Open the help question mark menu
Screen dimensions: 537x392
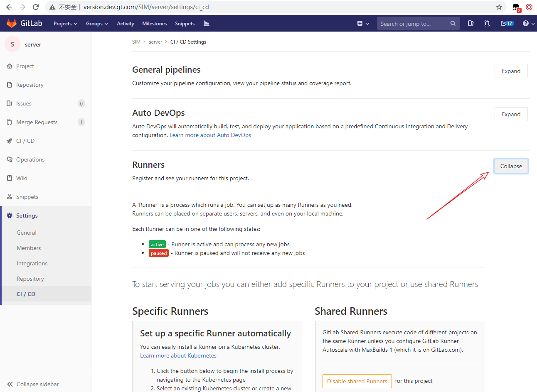528,24
